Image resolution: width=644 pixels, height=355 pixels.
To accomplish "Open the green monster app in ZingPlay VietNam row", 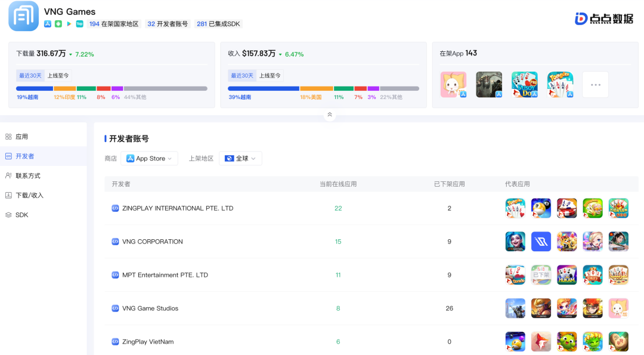I will click(x=567, y=341).
